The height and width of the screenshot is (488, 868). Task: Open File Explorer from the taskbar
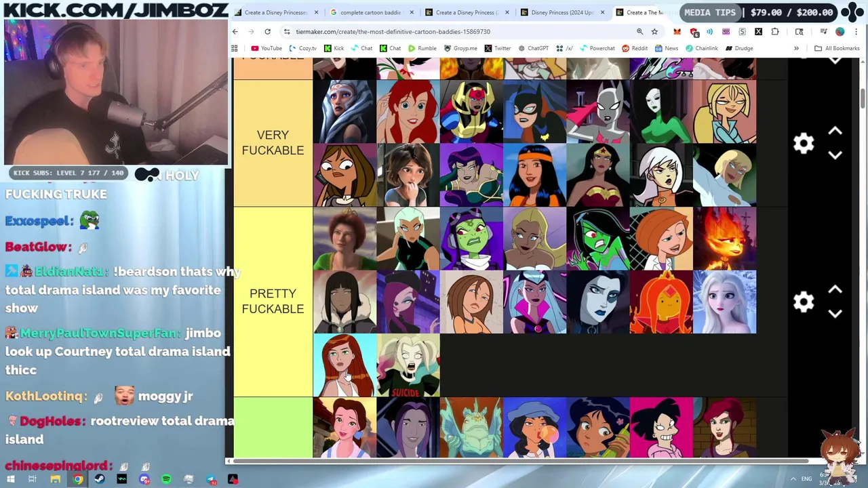pos(56,479)
